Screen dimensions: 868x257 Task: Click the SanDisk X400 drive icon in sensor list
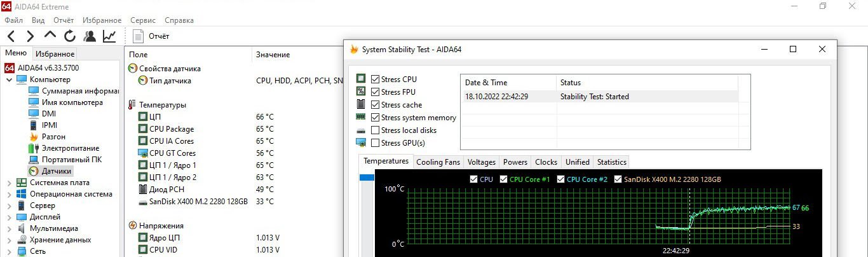point(143,202)
